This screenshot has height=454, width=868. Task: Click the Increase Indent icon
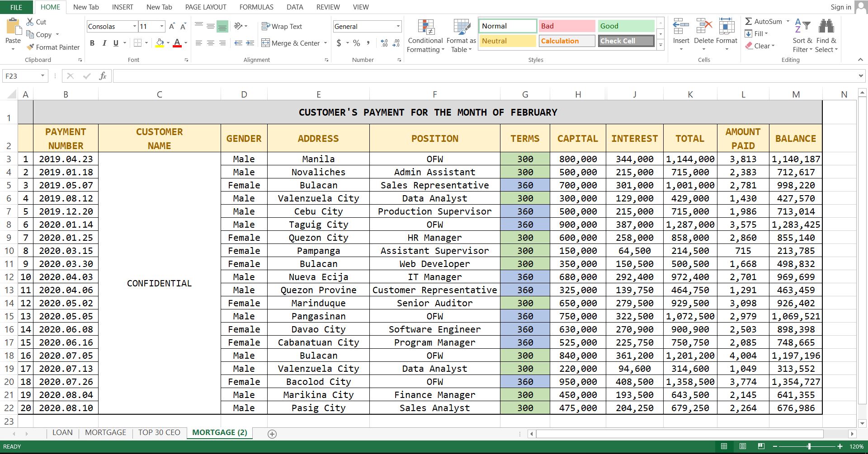click(250, 43)
